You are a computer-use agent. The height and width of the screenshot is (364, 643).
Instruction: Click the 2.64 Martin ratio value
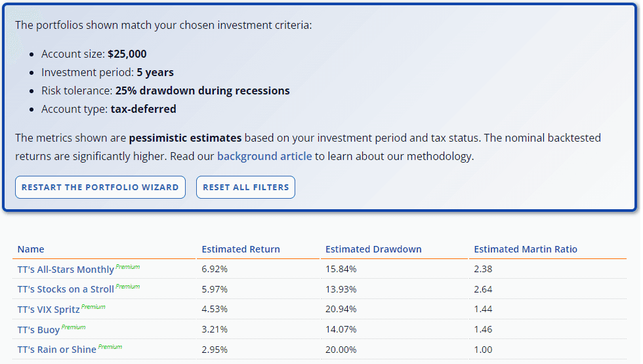coord(483,289)
